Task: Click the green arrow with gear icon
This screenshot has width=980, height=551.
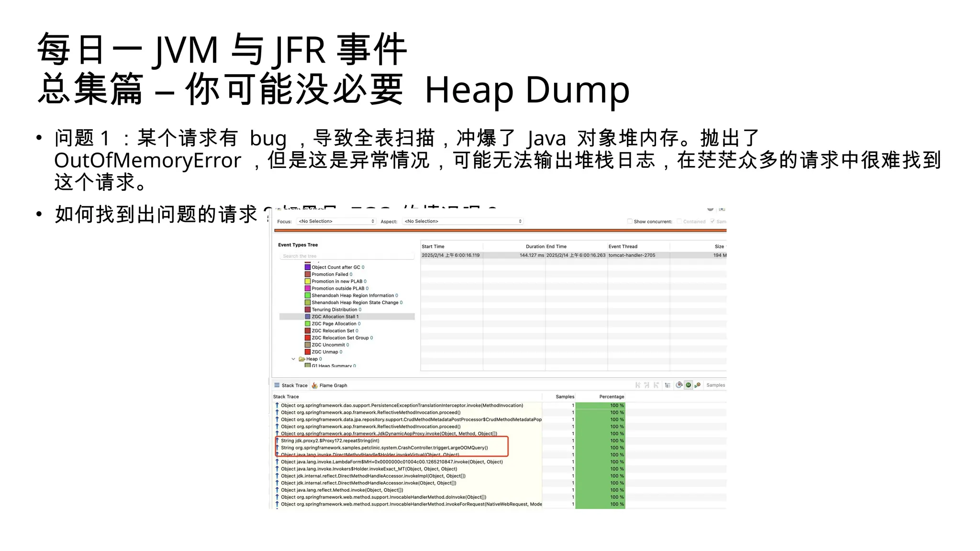Action: [698, 385]
